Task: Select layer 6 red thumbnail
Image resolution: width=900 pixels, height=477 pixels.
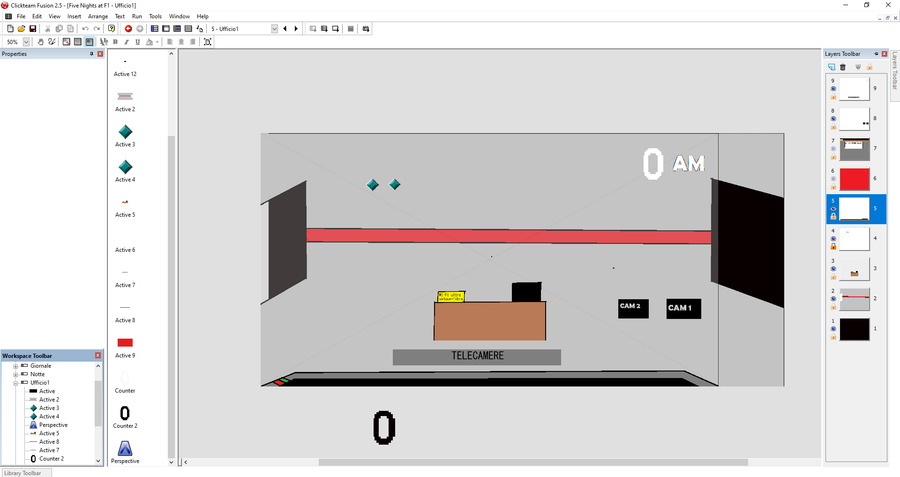Action: [854, 179]
